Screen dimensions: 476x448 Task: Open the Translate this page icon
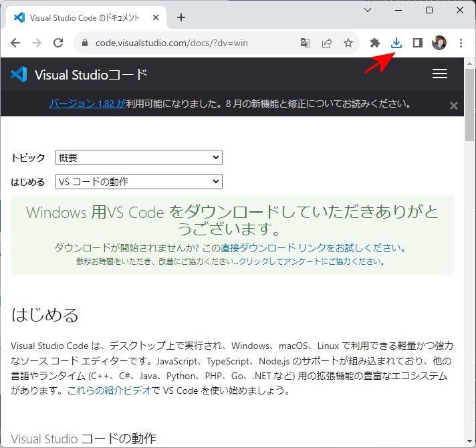point(305,43)
